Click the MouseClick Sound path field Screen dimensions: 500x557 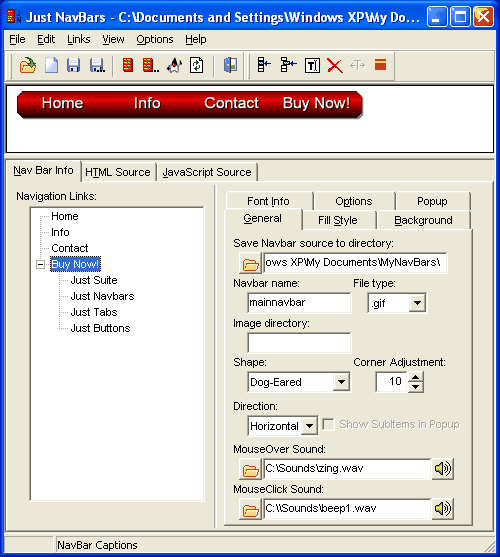347,509
